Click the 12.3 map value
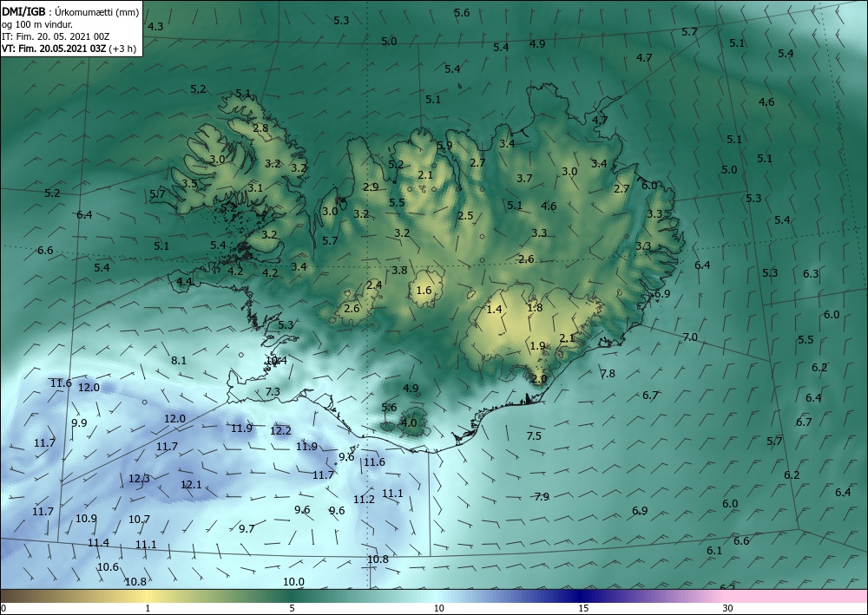Image resolution: width=868 pixels, height=615 pixels. click(139, 479)
